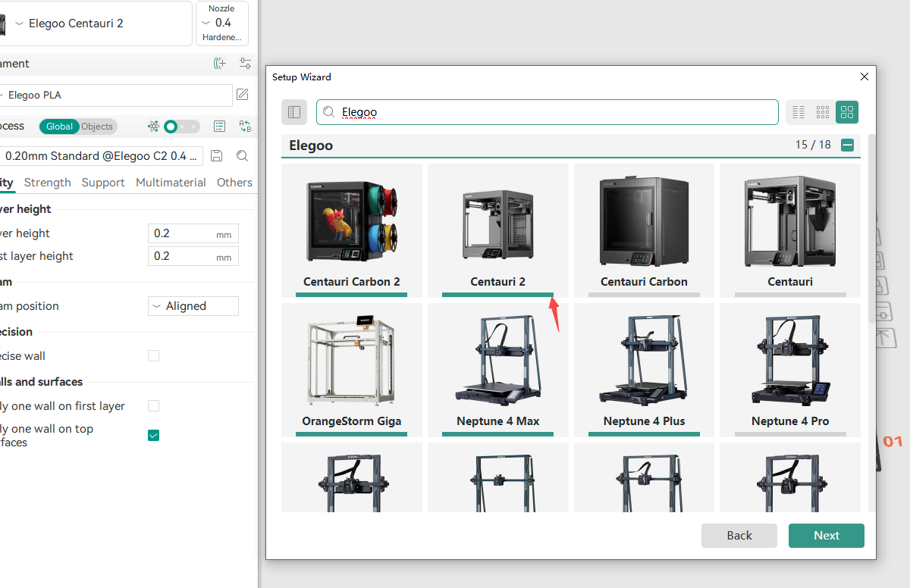Collapse the Elegoo vendor group

point(848,145)
